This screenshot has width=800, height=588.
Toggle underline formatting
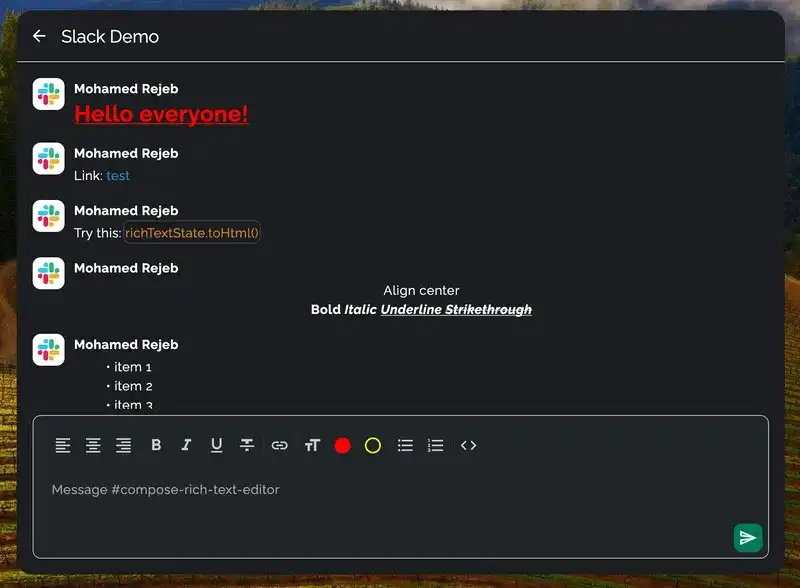[x=216, y=445]
